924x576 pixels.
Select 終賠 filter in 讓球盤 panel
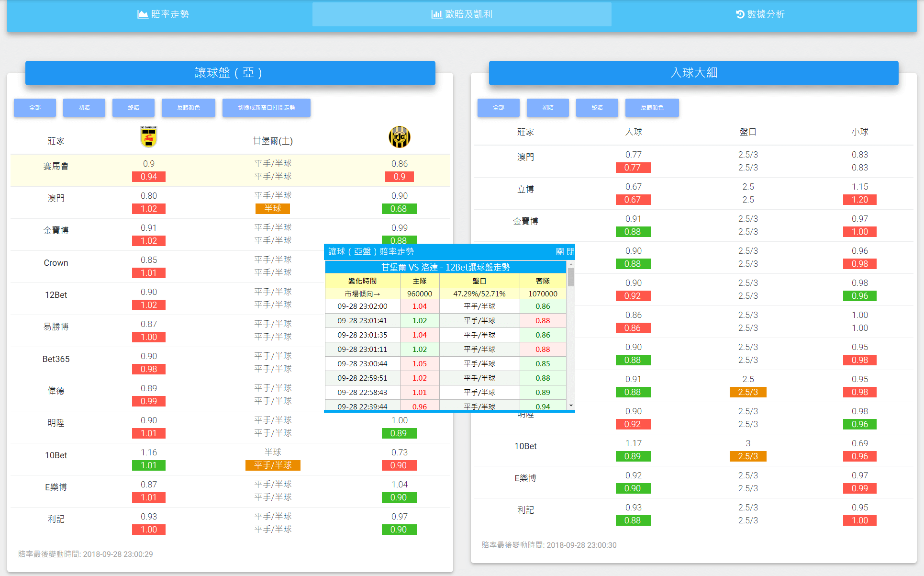click(x=134, y=108)
